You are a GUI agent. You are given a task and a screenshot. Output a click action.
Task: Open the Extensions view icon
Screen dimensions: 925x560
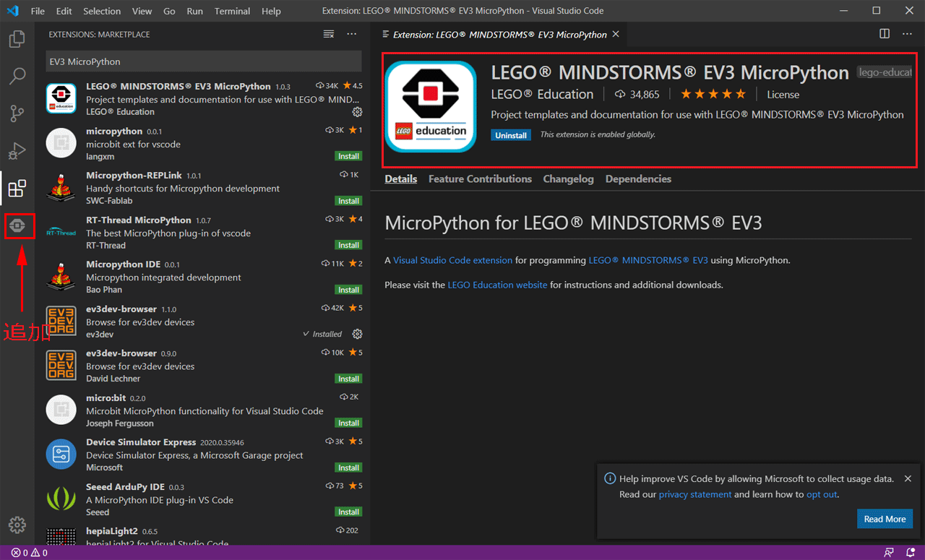17,189
